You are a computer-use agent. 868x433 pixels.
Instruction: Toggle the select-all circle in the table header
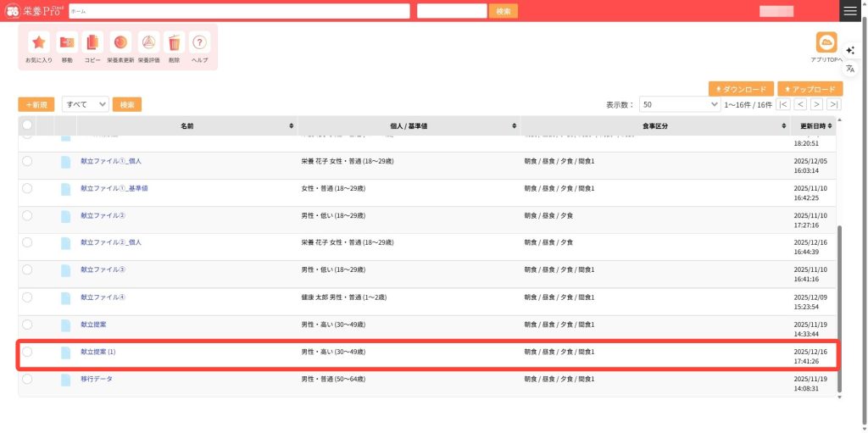(27, 125)
